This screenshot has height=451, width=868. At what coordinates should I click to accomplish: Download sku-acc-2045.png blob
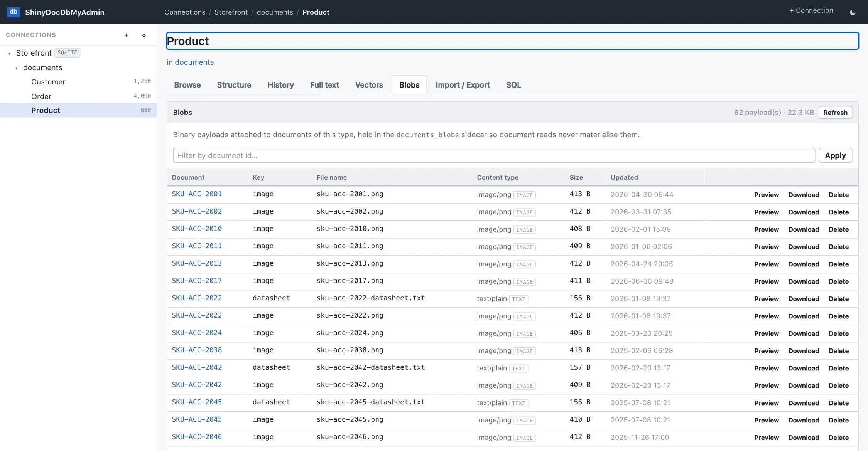(x=803, y=421)
